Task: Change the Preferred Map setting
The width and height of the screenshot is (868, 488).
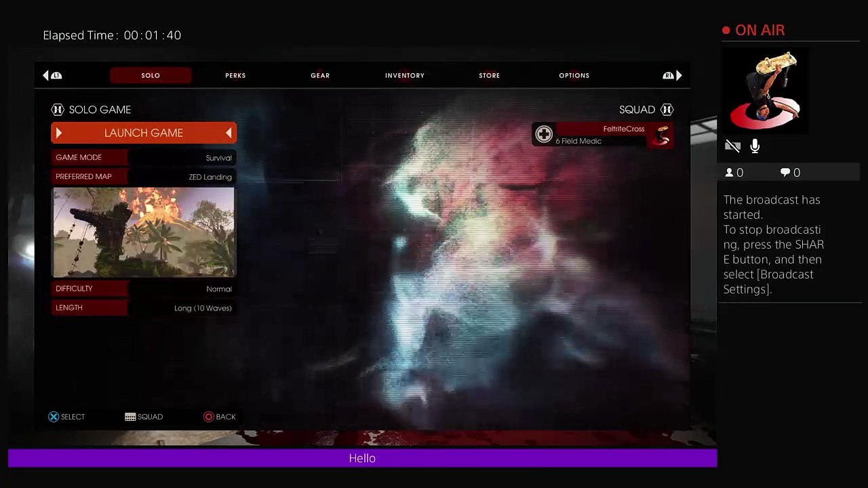Action: (144, 176)
